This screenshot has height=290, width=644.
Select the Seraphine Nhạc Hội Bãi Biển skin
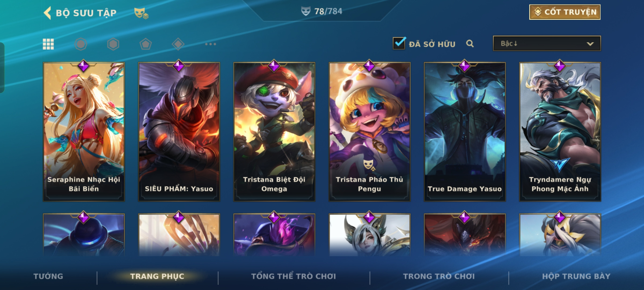[84, 132]
